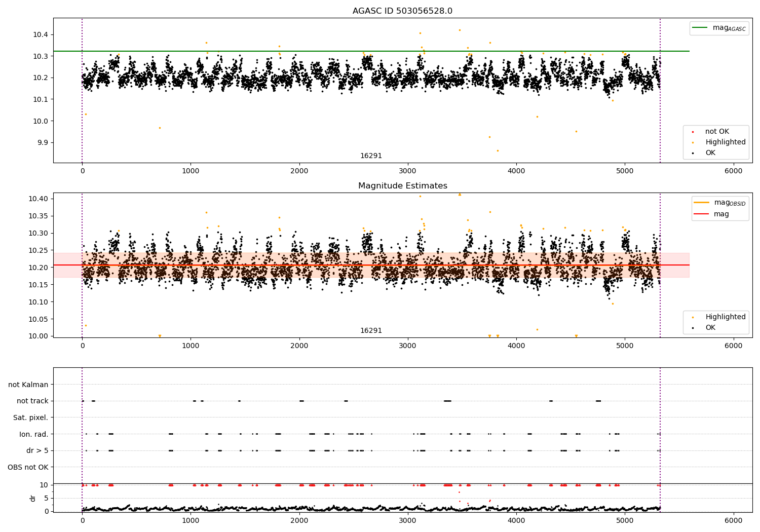Click the 6000 x-axis tick of the bottom plot

733,521
